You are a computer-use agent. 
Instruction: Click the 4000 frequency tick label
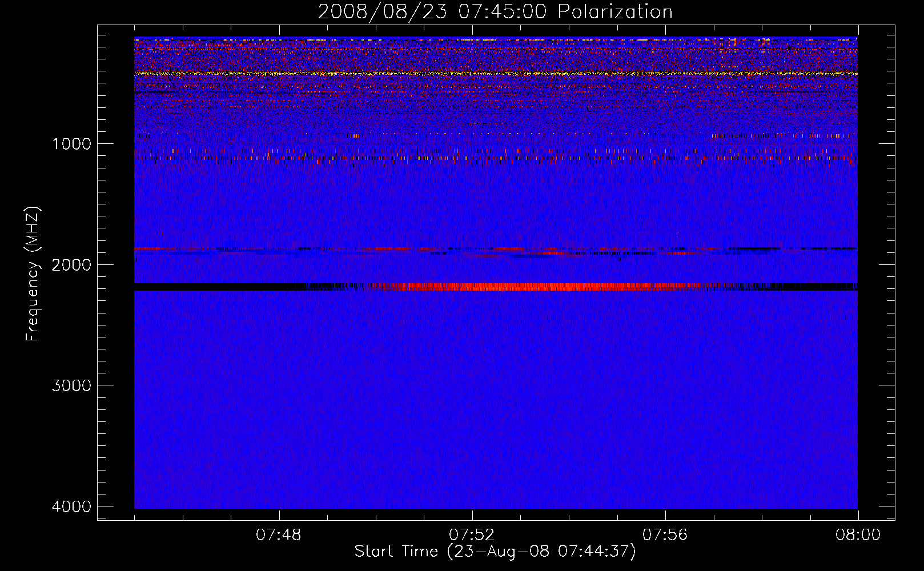point(71,506)
